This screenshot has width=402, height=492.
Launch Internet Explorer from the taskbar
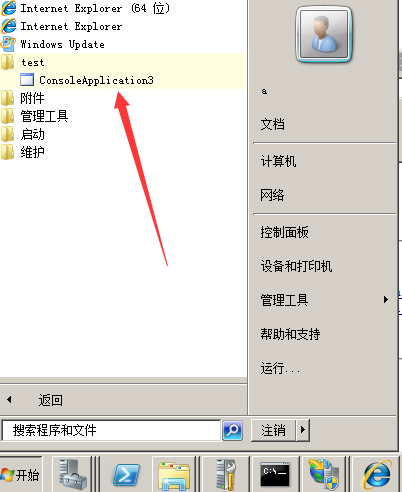point(377,474)
